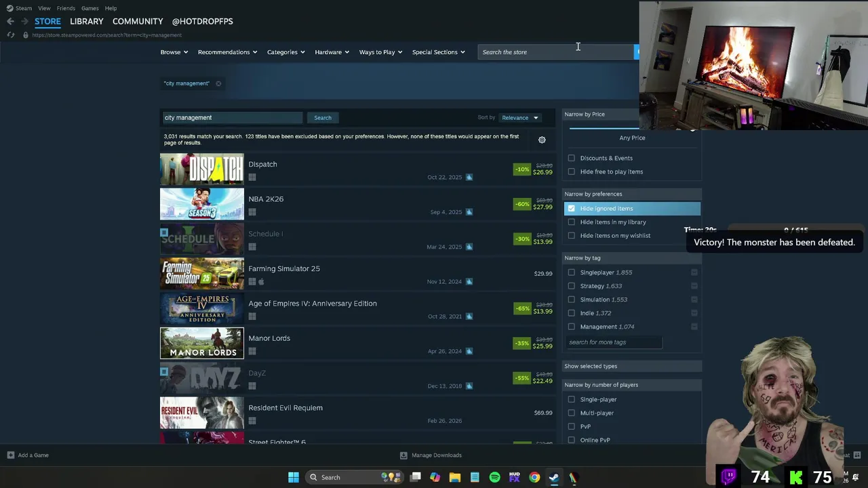Image resolution: width=868 pixels, height=488 pixels.
Task: Expand the Special Sections menu
Action: pyautogui.click(x=438, y=52)
